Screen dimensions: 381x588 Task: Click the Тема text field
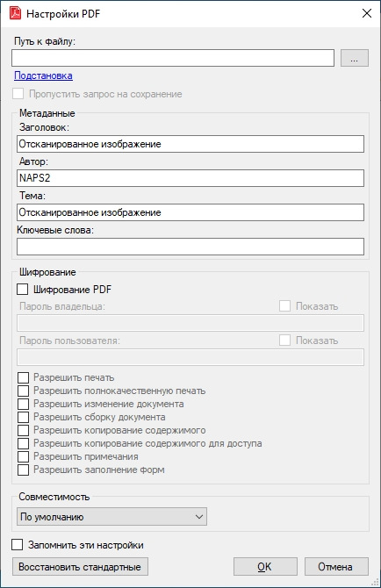190,212
